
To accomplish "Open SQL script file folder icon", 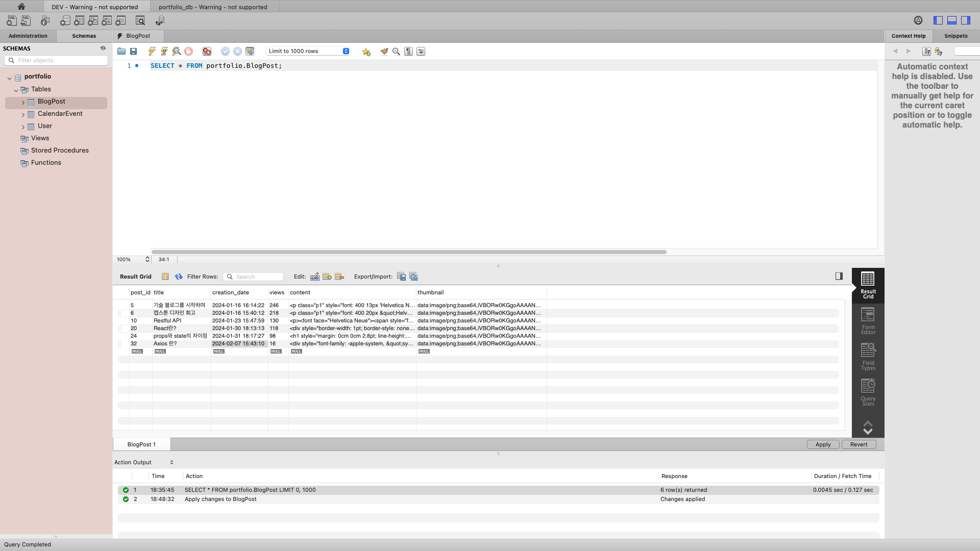I will 121,52.
